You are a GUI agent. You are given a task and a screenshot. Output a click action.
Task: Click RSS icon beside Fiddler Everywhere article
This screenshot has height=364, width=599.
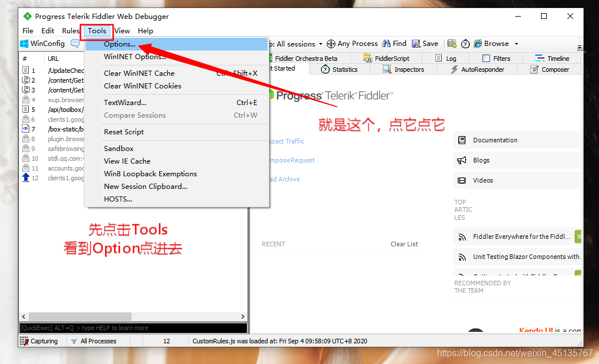pyautogui.click(x=462, y=237)
